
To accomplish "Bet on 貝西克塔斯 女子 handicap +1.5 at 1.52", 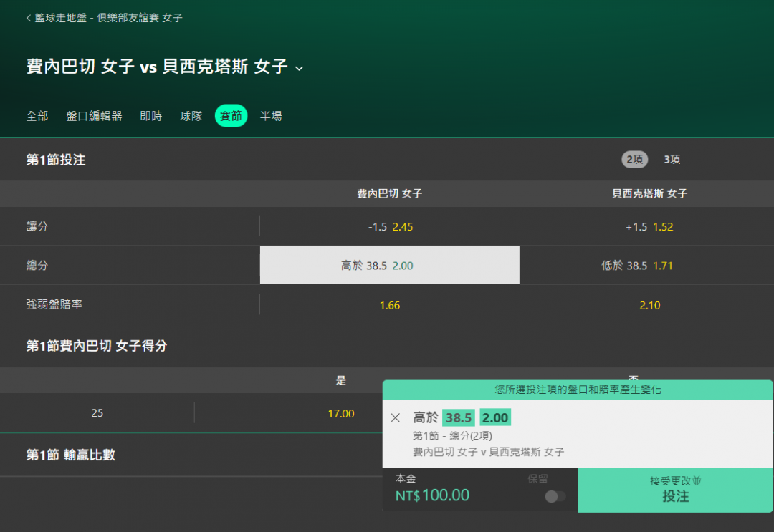I will pyautogui.click(x=649, y=227).
